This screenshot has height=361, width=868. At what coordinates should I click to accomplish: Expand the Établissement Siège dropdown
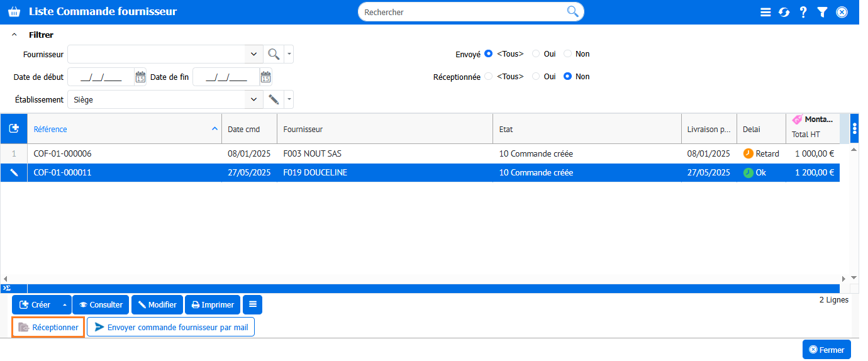point(253,99)
